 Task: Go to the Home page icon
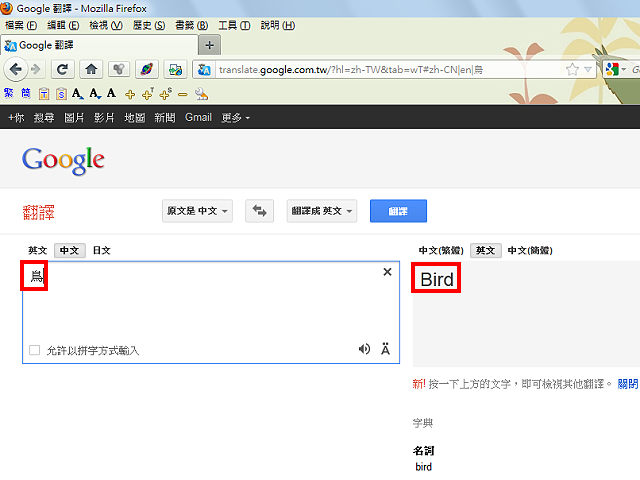coord(91,69)
